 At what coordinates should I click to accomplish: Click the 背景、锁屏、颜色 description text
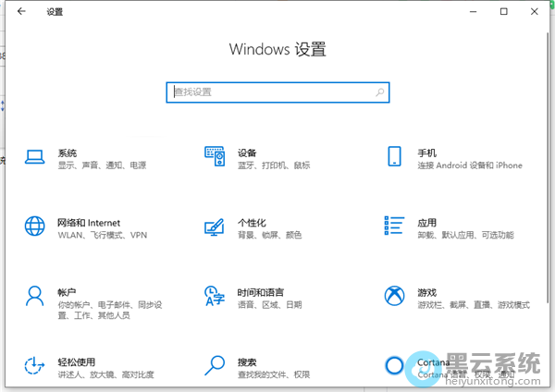[269, 235]
